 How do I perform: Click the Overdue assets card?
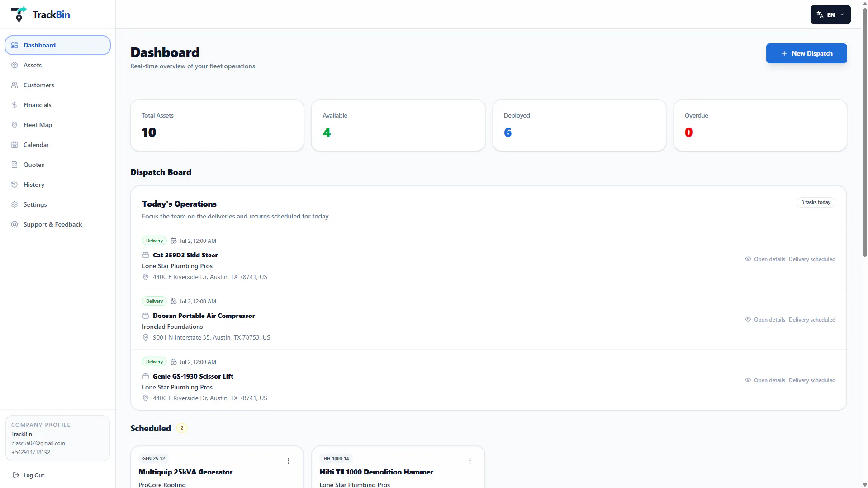tap(760, 125)
